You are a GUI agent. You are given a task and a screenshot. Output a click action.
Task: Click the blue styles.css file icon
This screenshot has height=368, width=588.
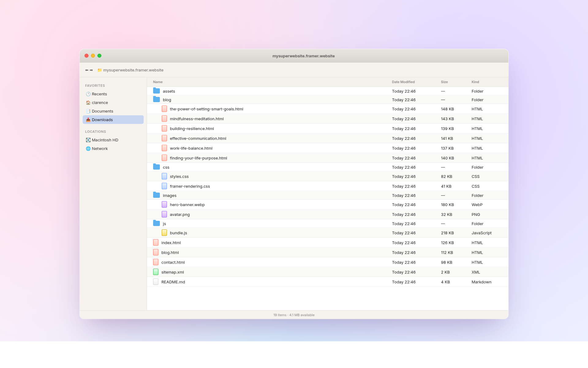pyautogui.click(x=164, y=176)
